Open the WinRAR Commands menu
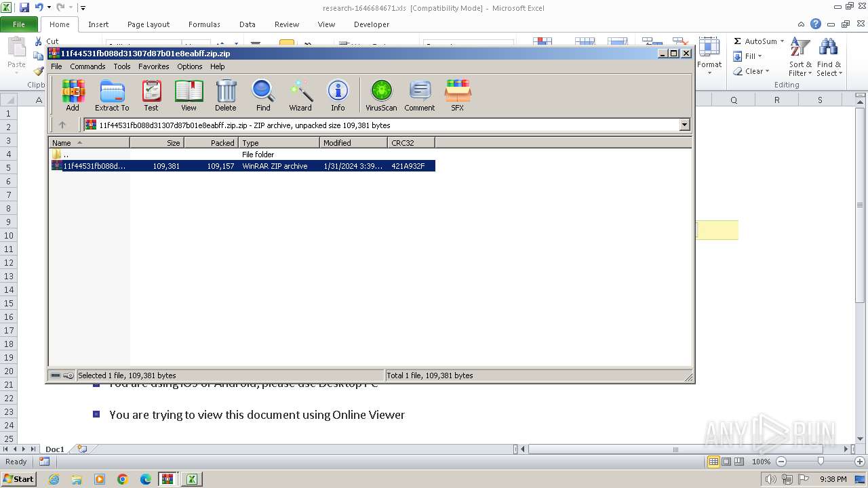868x488 pixels. pyautogui.click(x=87, y=66)
